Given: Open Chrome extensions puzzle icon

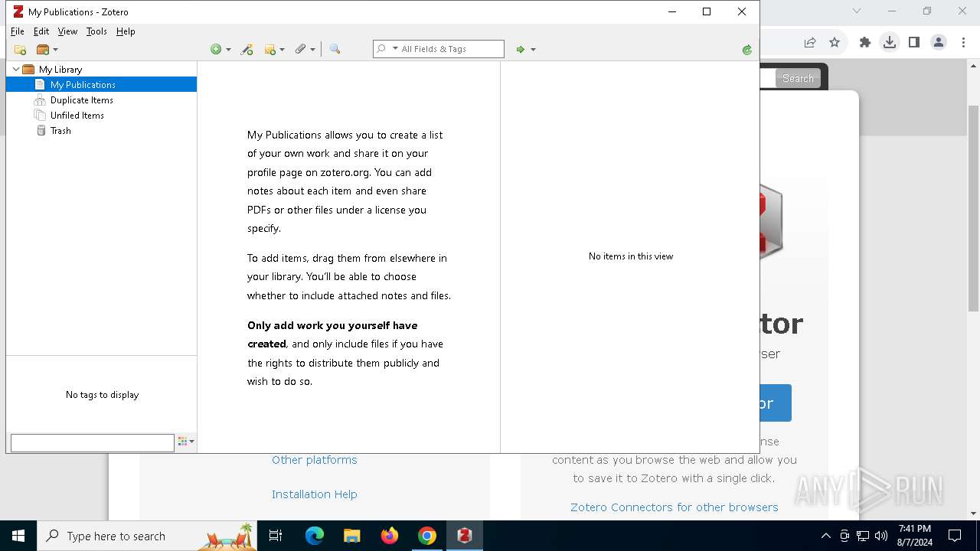Looking at the screenshot, I should pos(865,43).
